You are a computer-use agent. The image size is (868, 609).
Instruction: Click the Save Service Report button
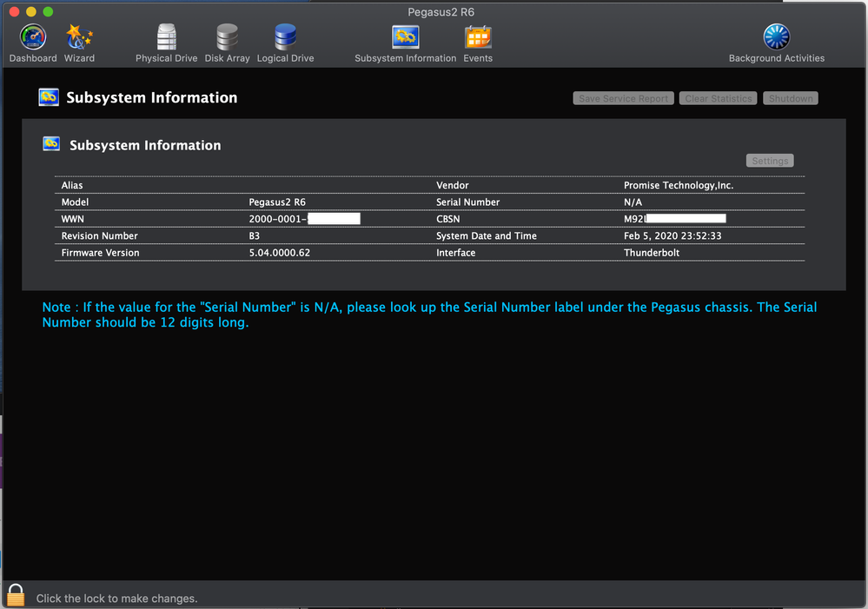click(623, 98)
